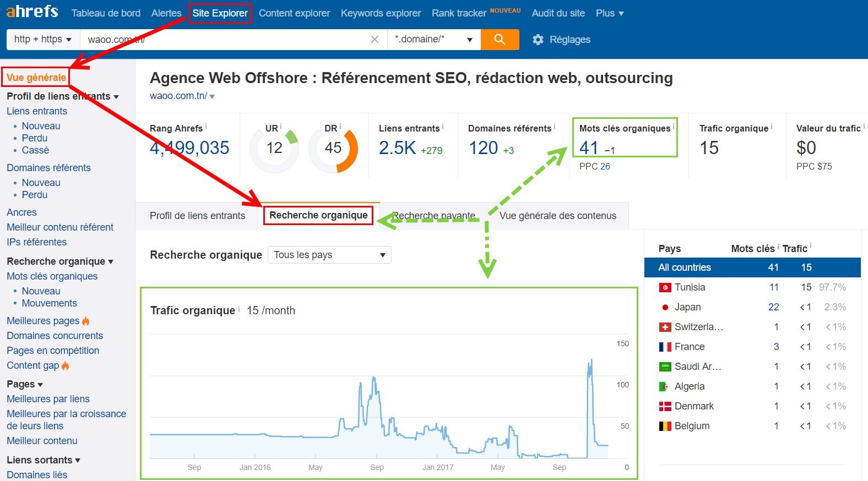
Task: Open Réglages gear settings
Action: coord(562,40)
